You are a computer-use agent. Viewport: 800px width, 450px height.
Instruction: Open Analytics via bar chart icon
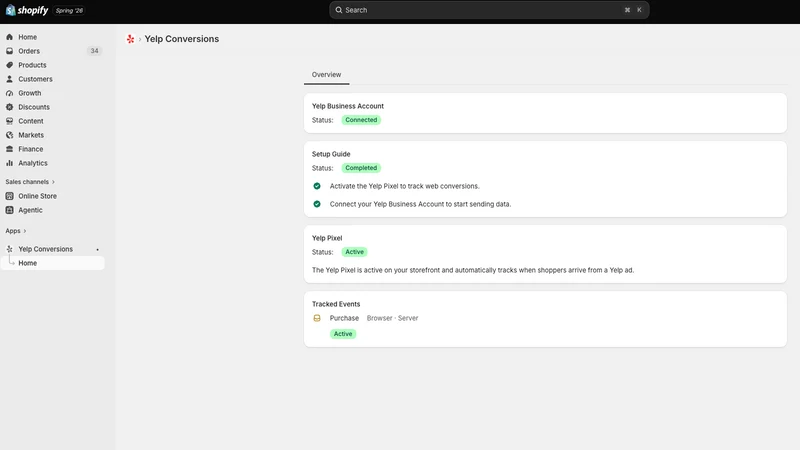pyautogui.click(x=9, y=163)
